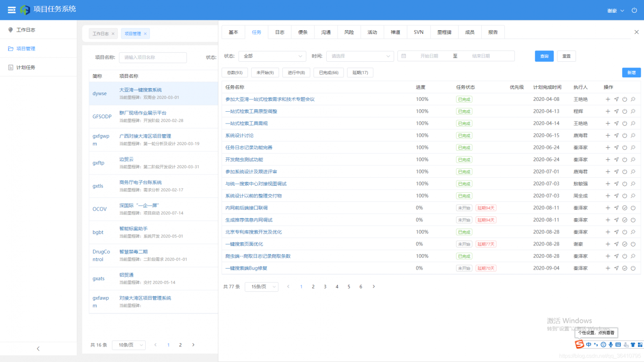Go to page 3 of the task list
This screenshot has width=644, height=362.
[x=325, y=287]
